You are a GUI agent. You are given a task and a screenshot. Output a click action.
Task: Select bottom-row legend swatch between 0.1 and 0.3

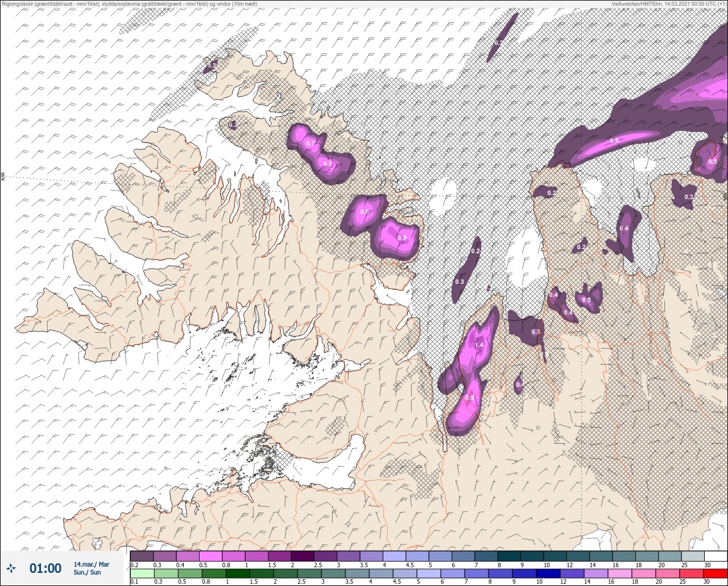pos(142,573)
